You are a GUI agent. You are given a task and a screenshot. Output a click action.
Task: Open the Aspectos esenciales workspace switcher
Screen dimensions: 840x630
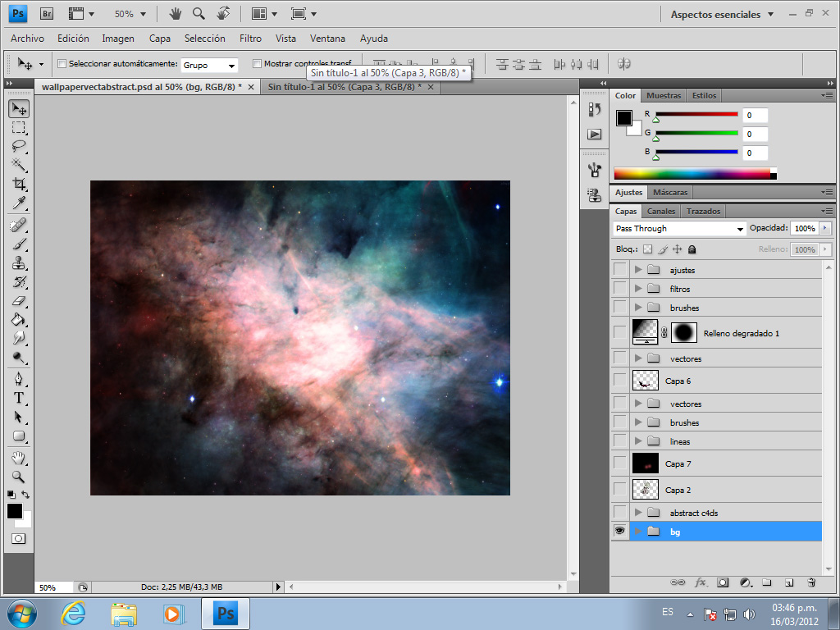point(715,14)
